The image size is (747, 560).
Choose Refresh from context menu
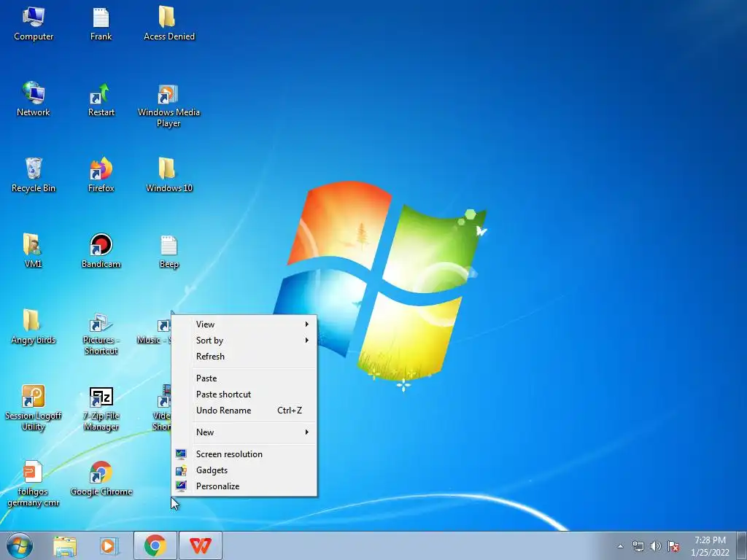click(244, 356)
